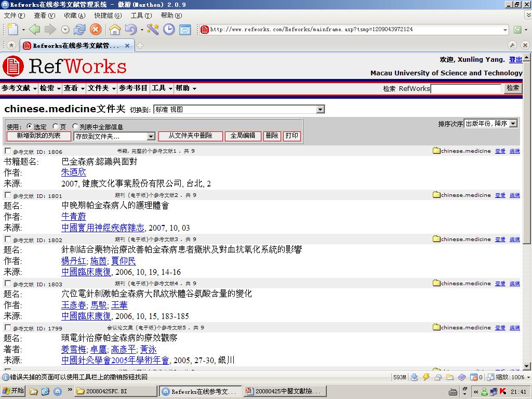The image size is (532, 399).
Task: Select the 列表中全部信息 radio button
Action: [x=75, y=126]
